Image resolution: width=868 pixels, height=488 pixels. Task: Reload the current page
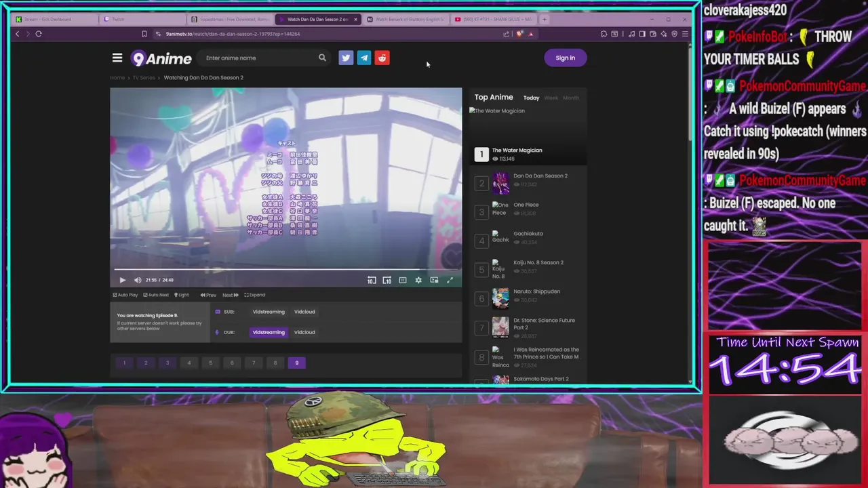pyautogui.click(x=39, y=34)
